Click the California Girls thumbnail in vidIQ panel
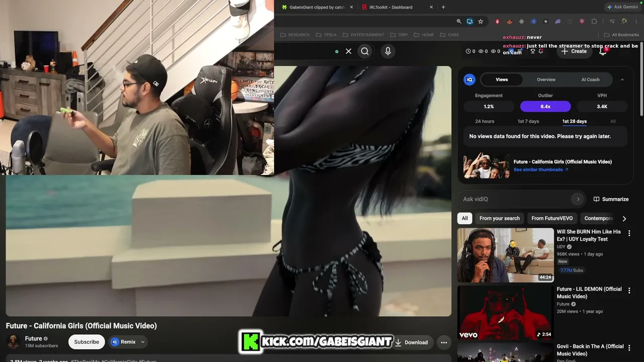Image resolution: width=644 pixels, height=362 pixels. [x=487, y=165]
